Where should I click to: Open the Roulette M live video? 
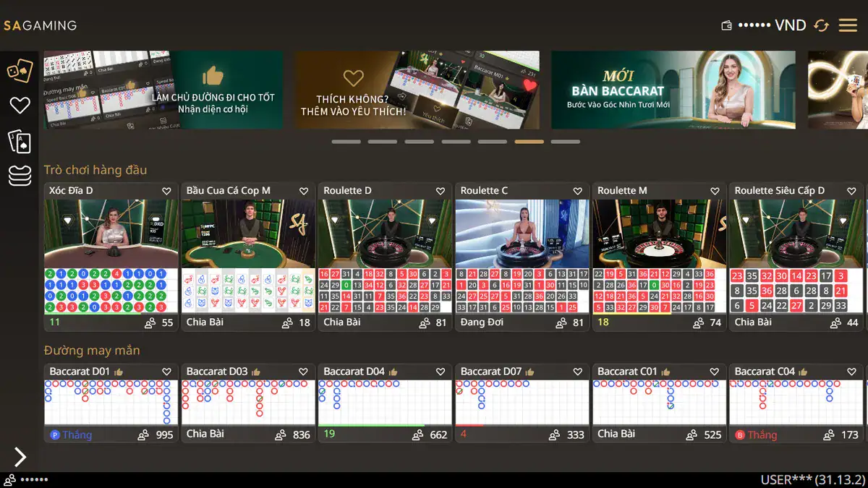tap(659, 234)
